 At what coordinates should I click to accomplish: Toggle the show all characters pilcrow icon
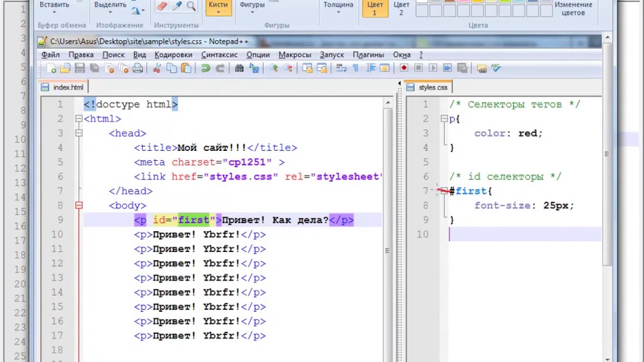(x=355, y=68)
